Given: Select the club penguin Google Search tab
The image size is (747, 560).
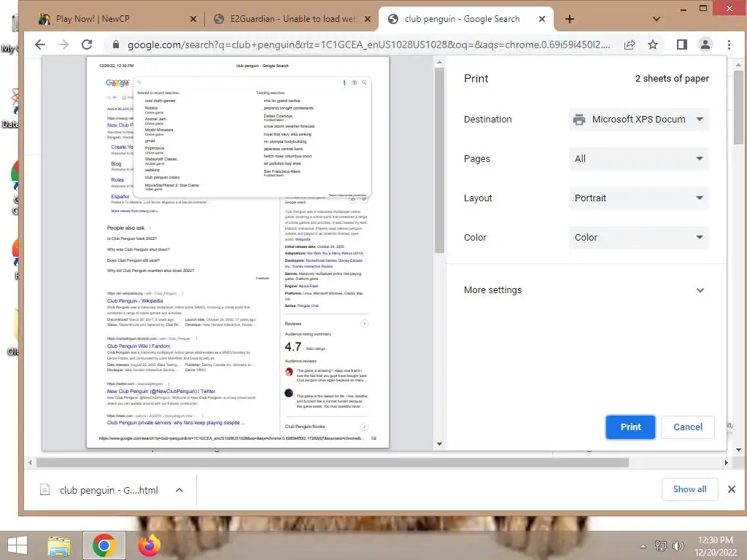Looking at the screenshot, I should coord(466,19).
